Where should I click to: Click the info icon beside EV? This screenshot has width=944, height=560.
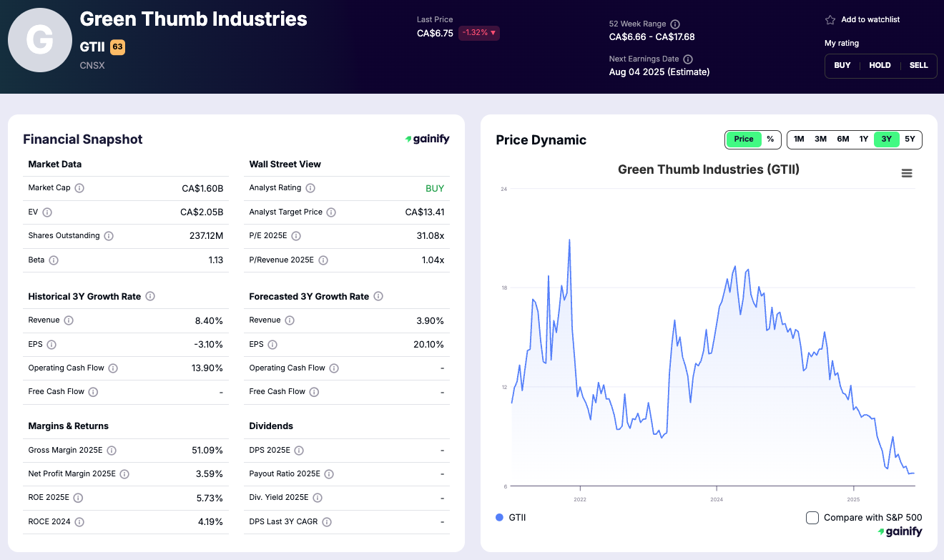pos(47,212)
